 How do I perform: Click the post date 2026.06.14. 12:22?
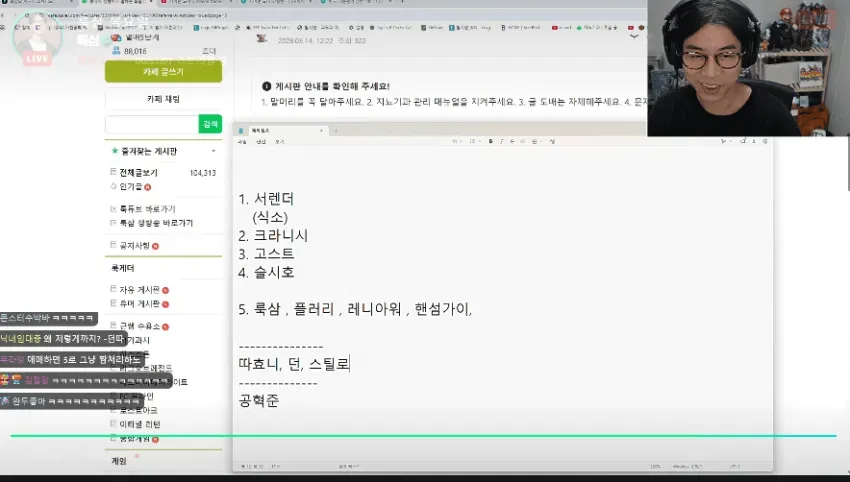click(x=305, y=41)
